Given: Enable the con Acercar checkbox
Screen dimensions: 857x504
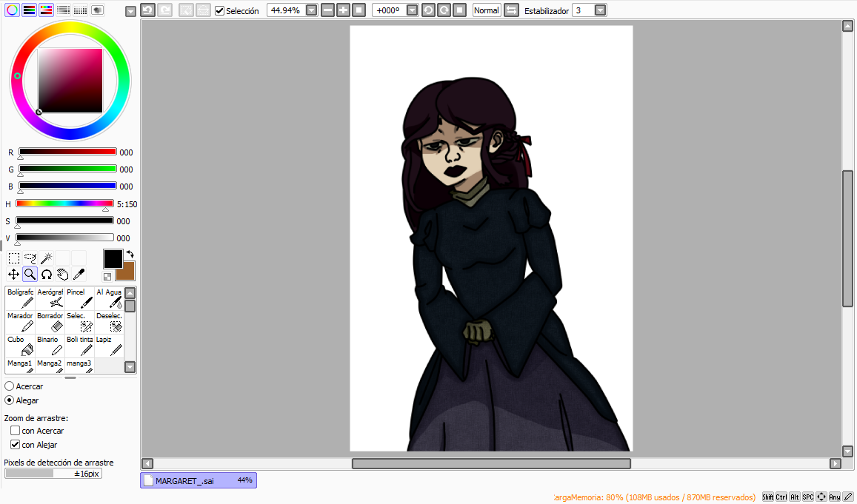Looking at the screenshot, I should click(x=16, y=430).
